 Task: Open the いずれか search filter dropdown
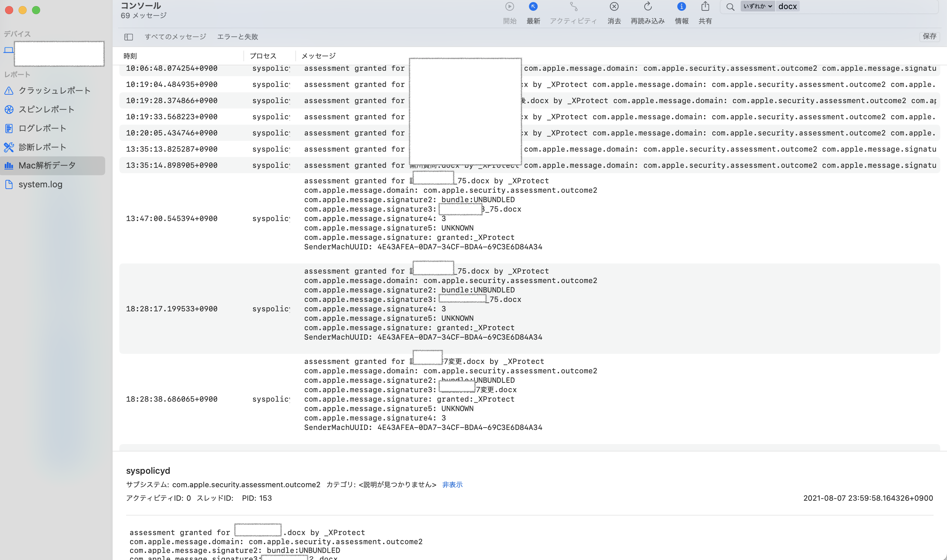coord(757,6)
